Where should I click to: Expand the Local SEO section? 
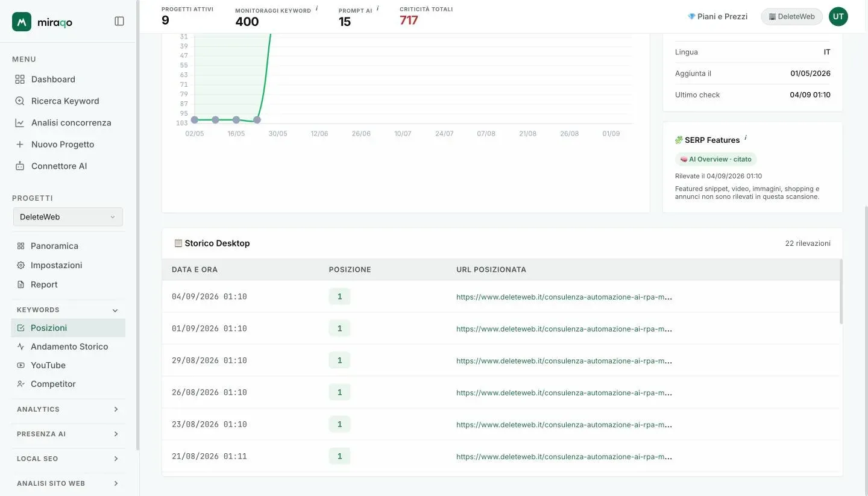point(116,459)
